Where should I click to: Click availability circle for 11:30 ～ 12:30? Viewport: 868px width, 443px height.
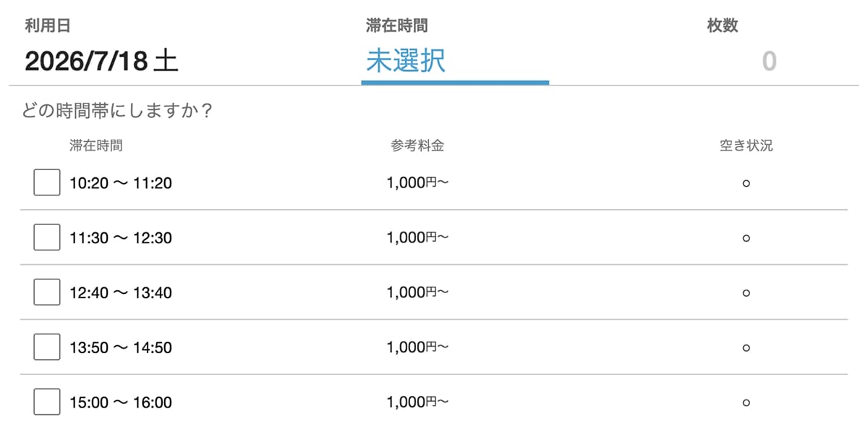(x=746, y=238)
